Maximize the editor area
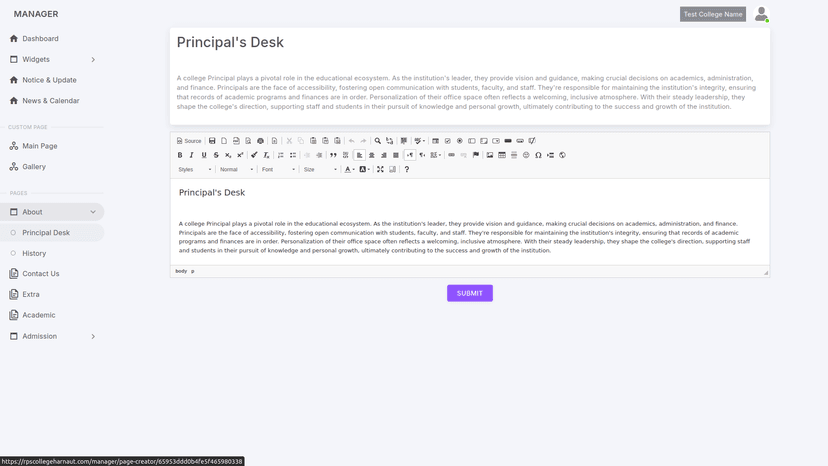This screenshot has height=466, width=828. tap(380, 170)
